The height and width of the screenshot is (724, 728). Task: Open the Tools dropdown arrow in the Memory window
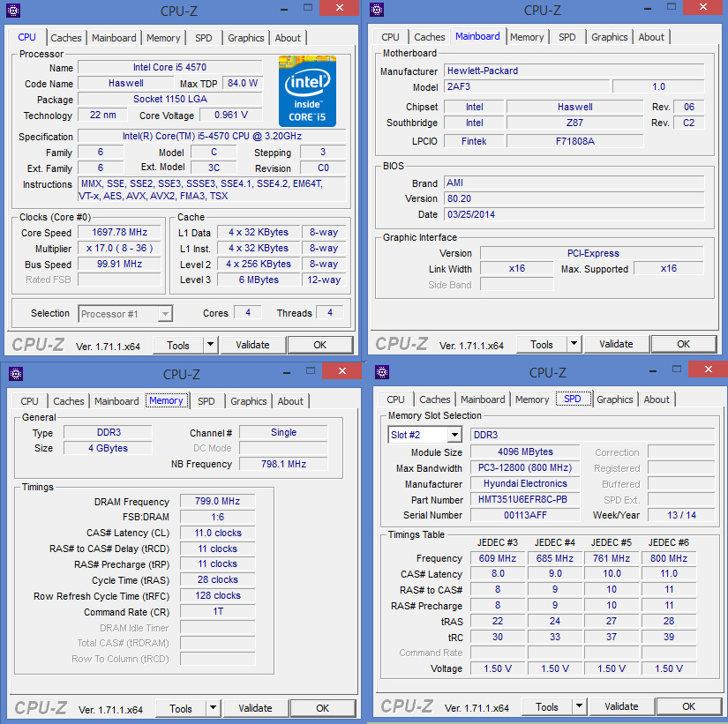pyautogui.click(x=213, y=708)
